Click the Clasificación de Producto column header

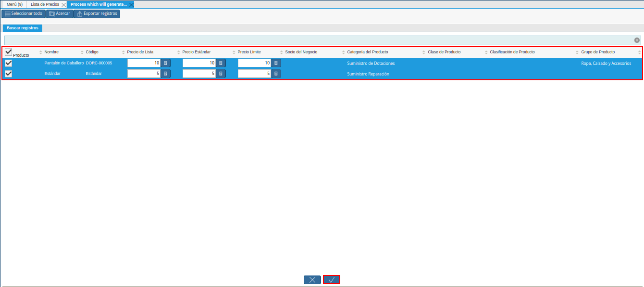tap(512, 52)
